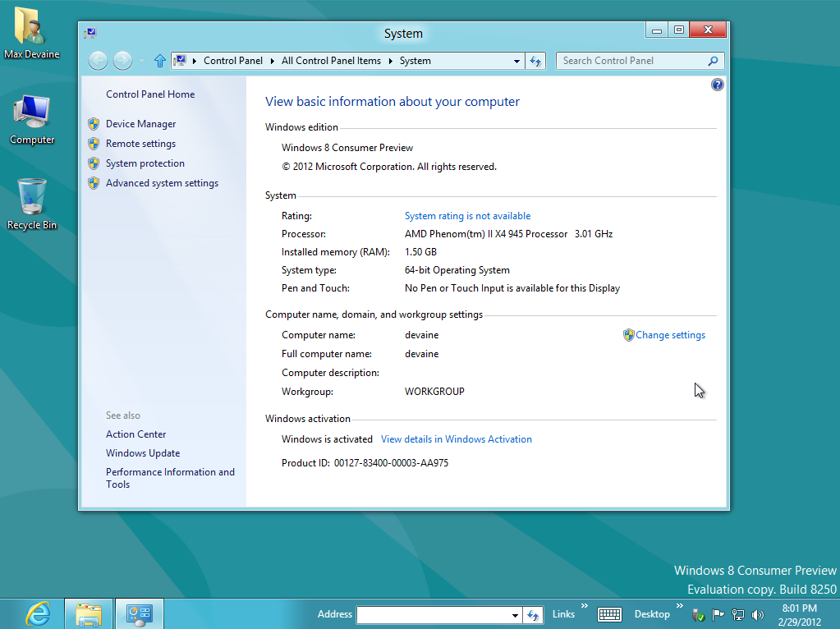Click the 64-bit Operating System text
Viewport: 840px width, 629px height.
pyautogui.click(x=457, y=270)
